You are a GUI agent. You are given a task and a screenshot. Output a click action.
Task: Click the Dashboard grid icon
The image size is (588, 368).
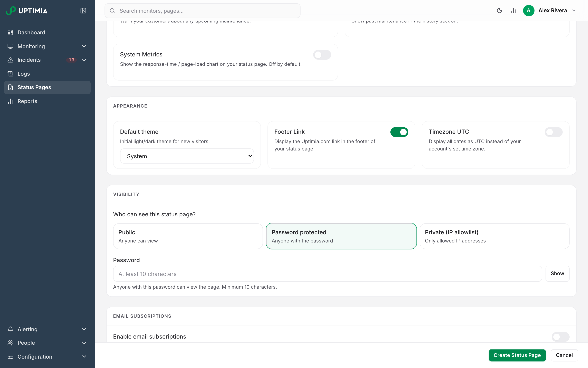[x=10, y=32]
